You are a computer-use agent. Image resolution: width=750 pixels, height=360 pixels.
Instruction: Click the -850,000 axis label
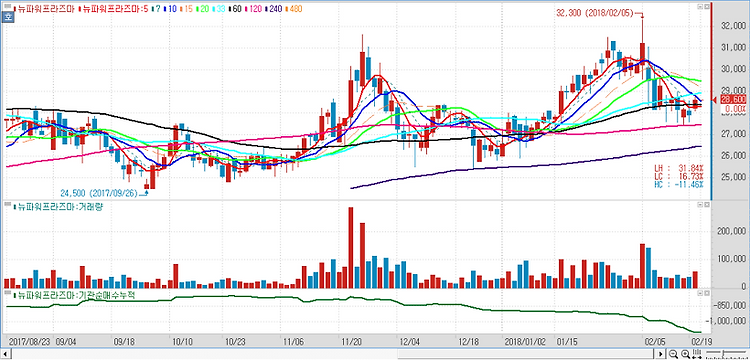[730, 305]
